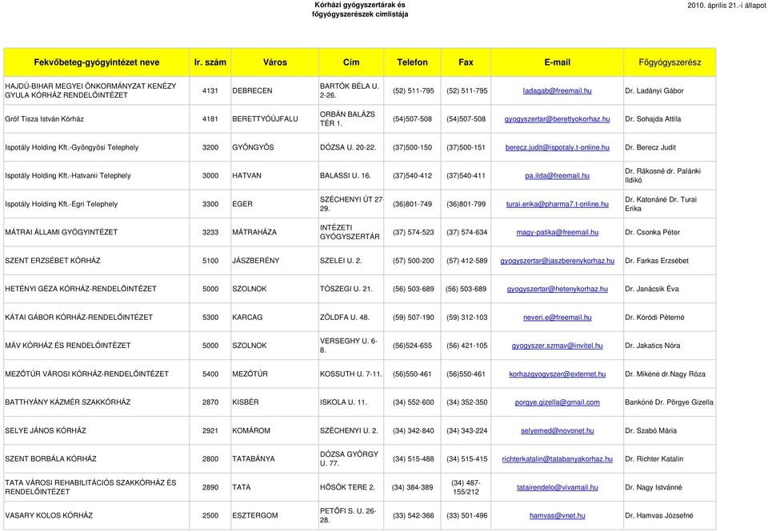768x532 pixels.
Task: Open the ladagab@freemail.hu email link
Action: click(557, 90)
